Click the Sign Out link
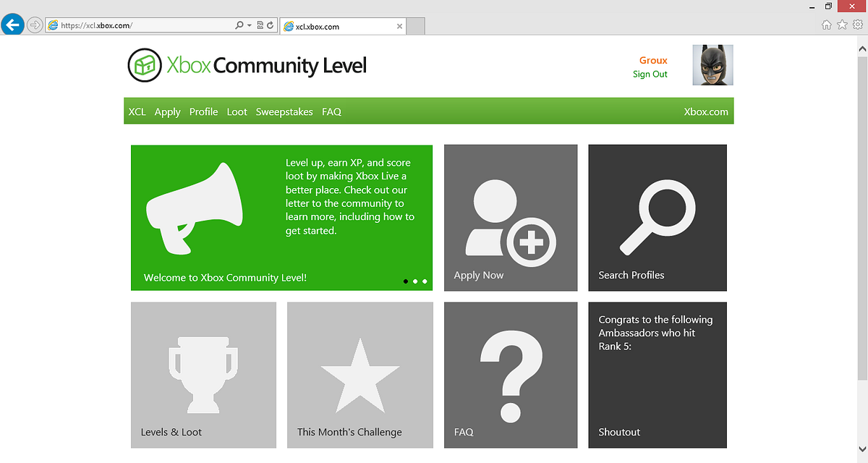This screenshot has width=868, height=463. click(650, 74)
